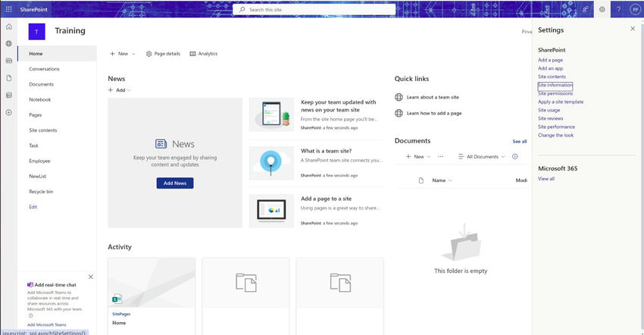Screen dimensions: 644x335
Task: Click the info icon in real-time chat card
Action: click(30, 316)
